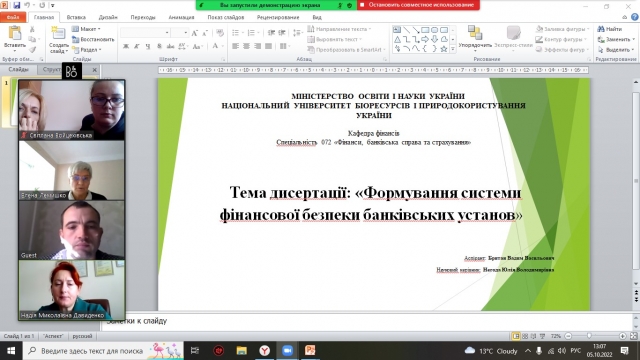Image resolution: width=640 pixels, height=360 pixels.
Task: Zoom out with the minus button
Action: (568, 336)
